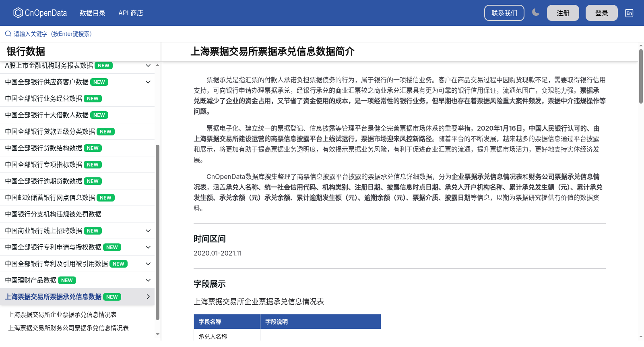Click main page scrollbar thumb

[x=641, y=76]
